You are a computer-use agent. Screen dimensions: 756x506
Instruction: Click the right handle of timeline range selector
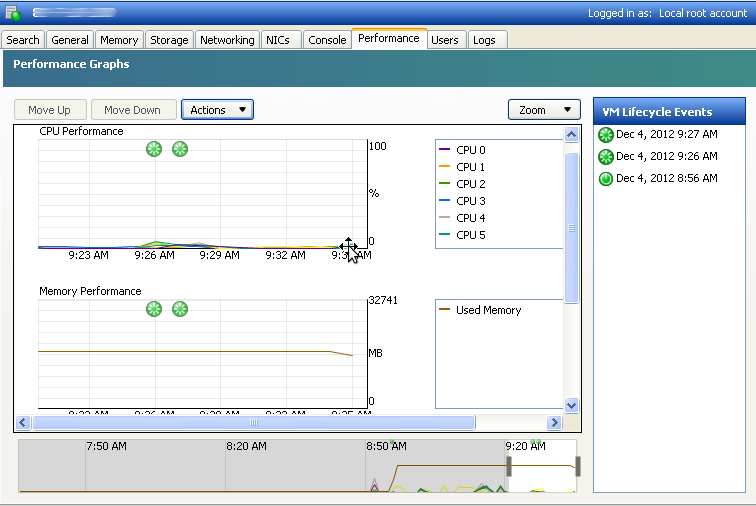coord(578,466)
